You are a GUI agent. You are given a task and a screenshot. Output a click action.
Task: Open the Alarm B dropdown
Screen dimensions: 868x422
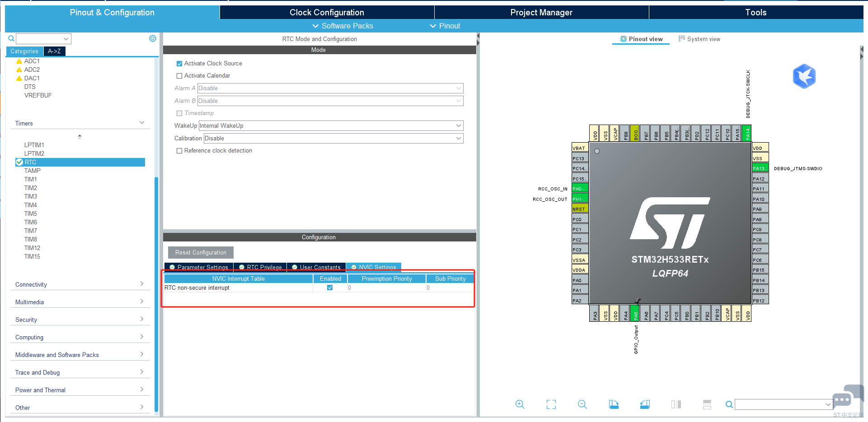pos(330,101)
